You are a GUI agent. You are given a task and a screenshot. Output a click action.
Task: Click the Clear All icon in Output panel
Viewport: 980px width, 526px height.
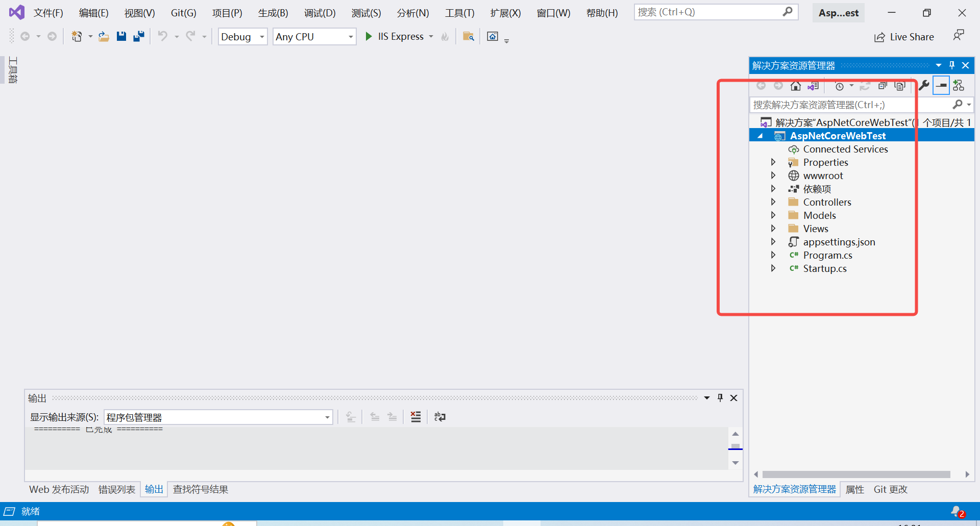point(416,417)
